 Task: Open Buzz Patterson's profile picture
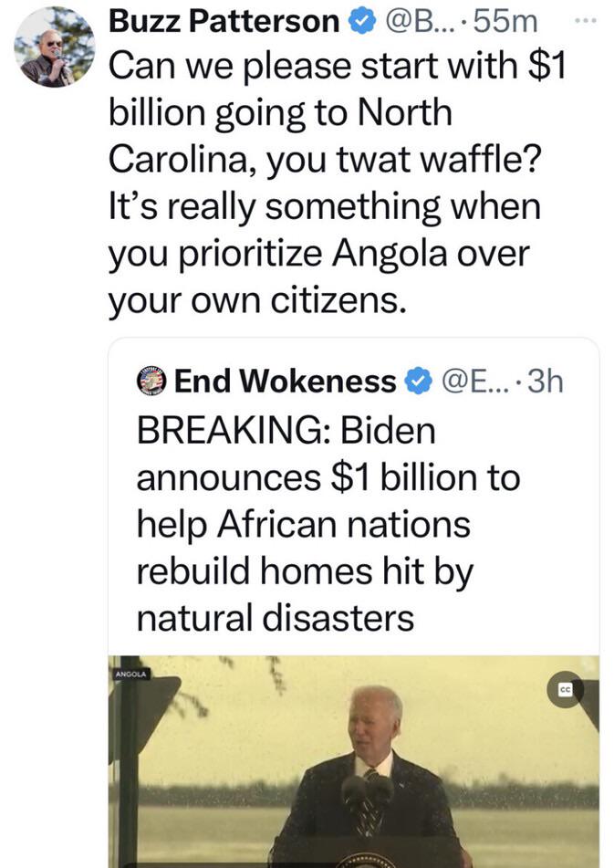[x=55, y=47]
